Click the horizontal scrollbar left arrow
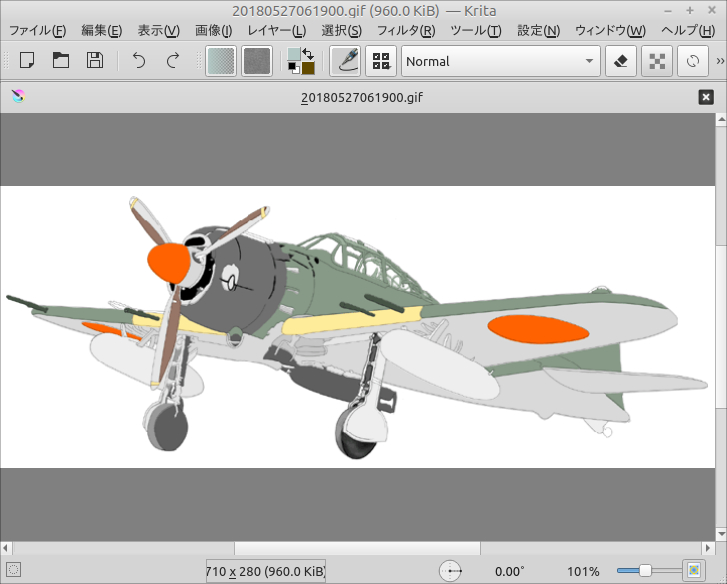Image resolution: width=727 pixels, height=584 pixels. 6,548
